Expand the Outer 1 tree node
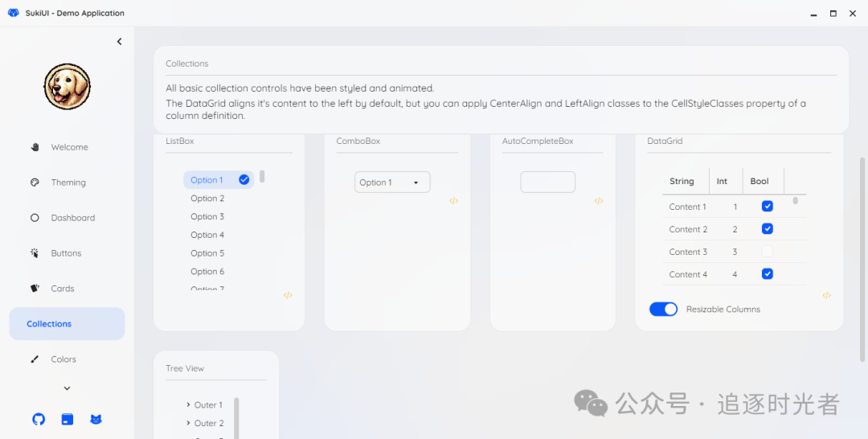Viewport: 868px width, 439px height. (188, 405)
